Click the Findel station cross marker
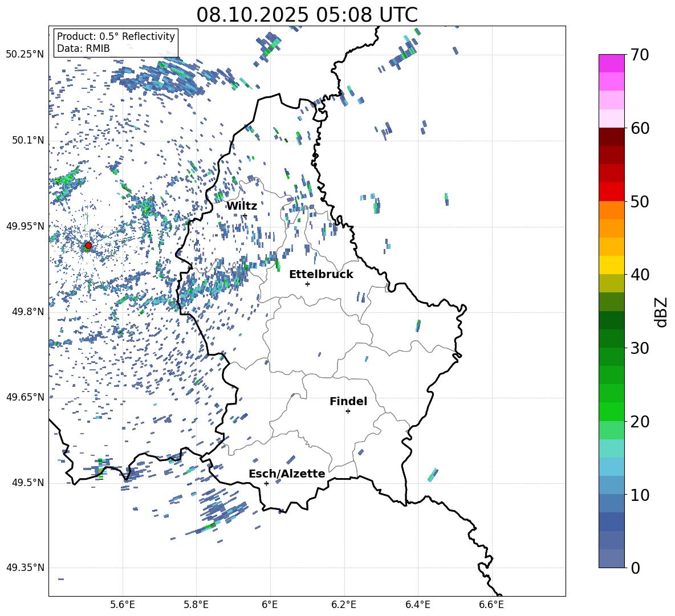675x616 pixels. [x=348, y=411]
